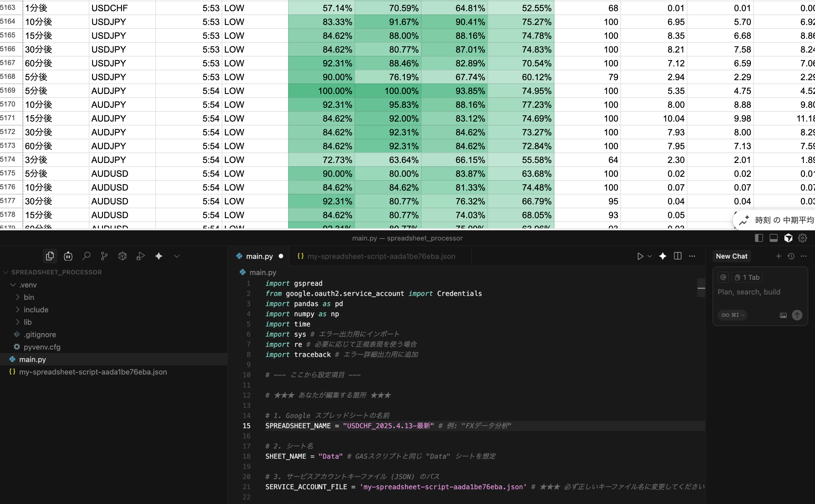Image resolution: width=815 pixels, height=504 pixels.
Task: Click the robot agent icon in activity bar
Action: tap(68, 256)
